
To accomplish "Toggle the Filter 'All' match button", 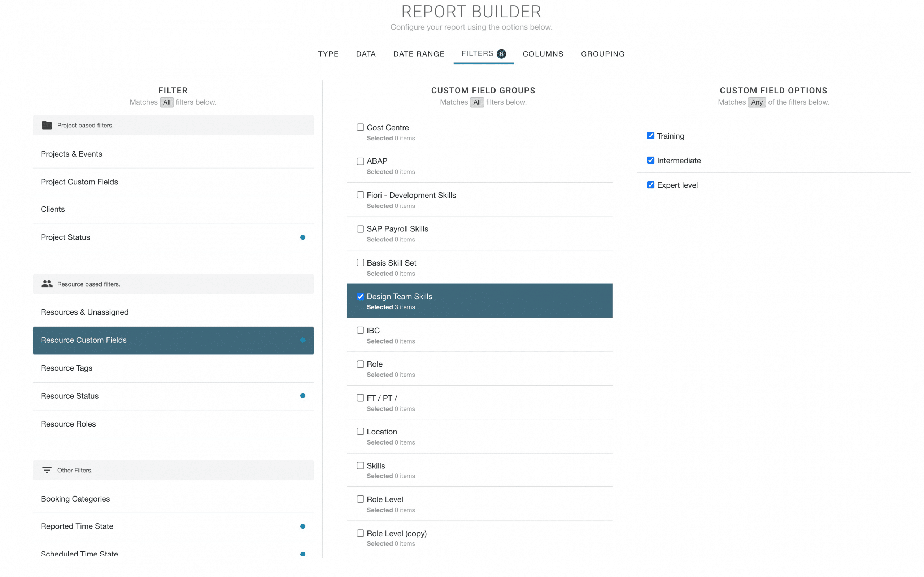I will tap(167, 102).
